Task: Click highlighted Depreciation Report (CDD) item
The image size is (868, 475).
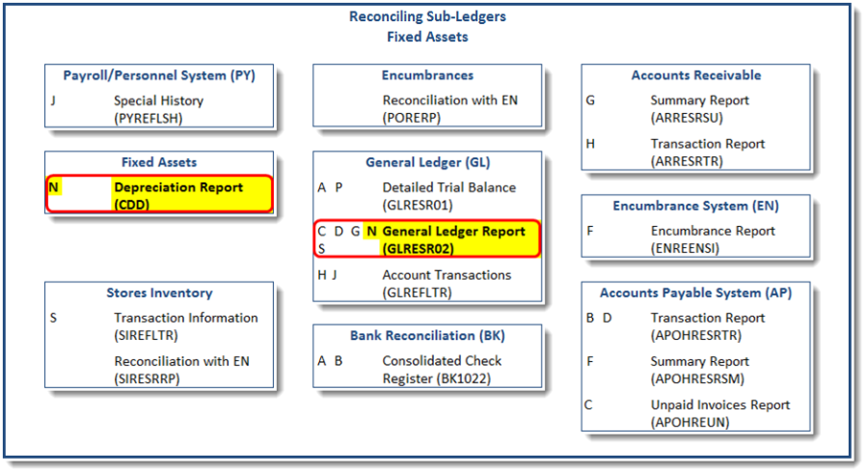Action: pos(177,195)
